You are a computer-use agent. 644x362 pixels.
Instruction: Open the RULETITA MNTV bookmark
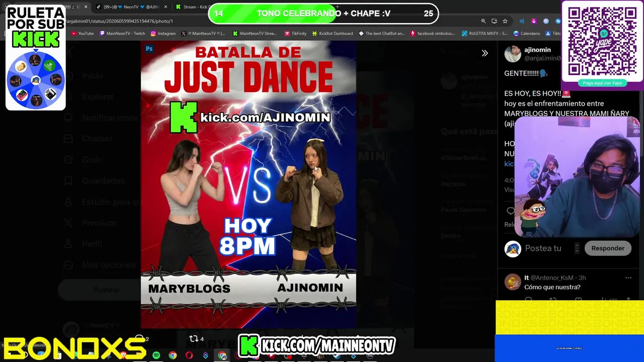(x=484, y=34)
